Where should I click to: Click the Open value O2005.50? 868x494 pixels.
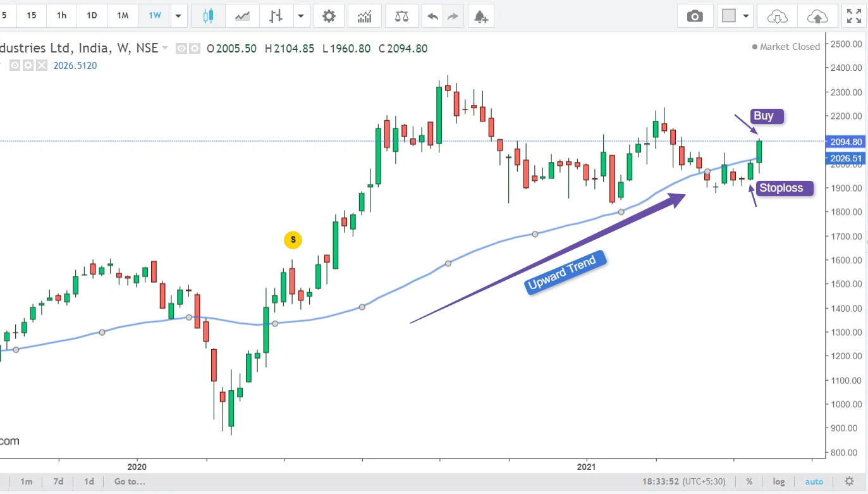point(231,48)
